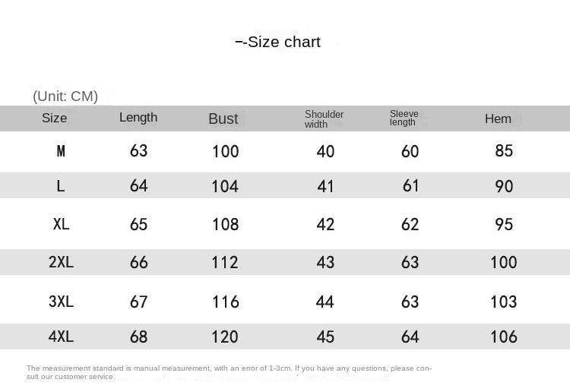
Task: Click the Size chart title
Action: click(278, 42)
